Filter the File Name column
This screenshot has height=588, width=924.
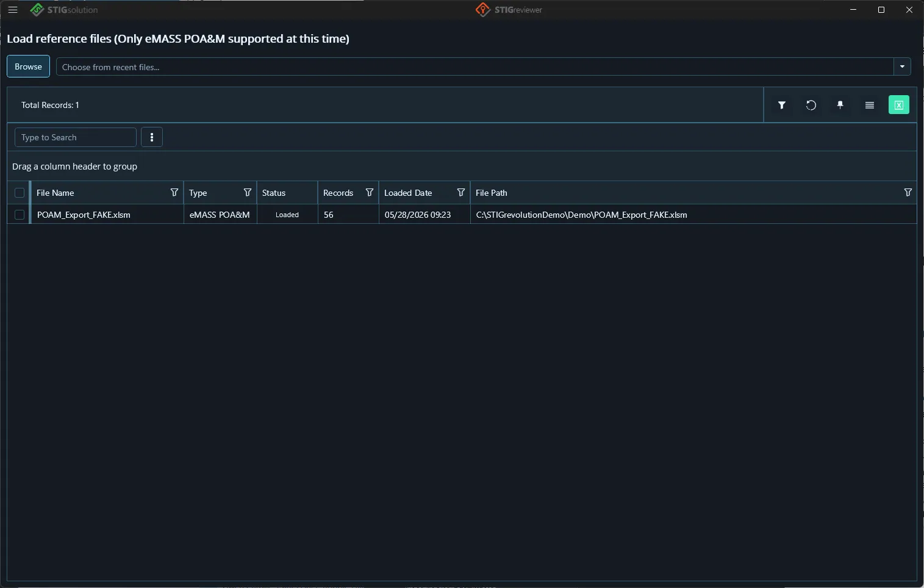[174, 193]
